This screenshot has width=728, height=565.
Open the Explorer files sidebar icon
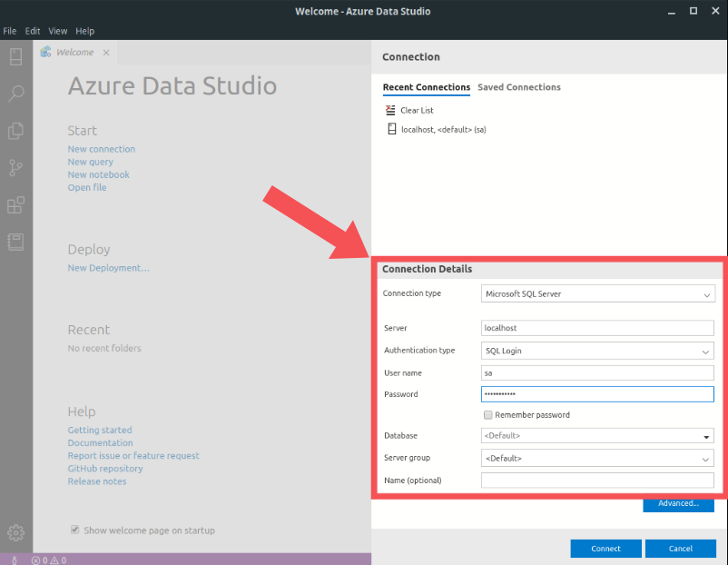[15, 131]
